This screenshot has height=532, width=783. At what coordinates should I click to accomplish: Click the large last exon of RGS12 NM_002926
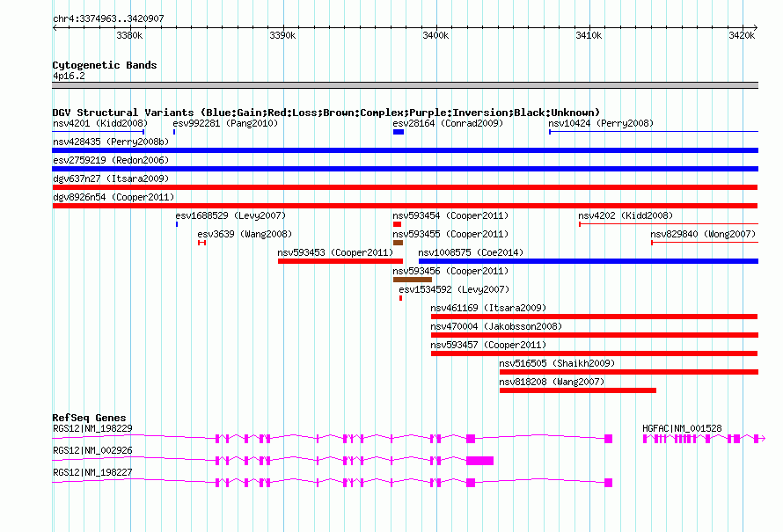(x=479, y=461)
